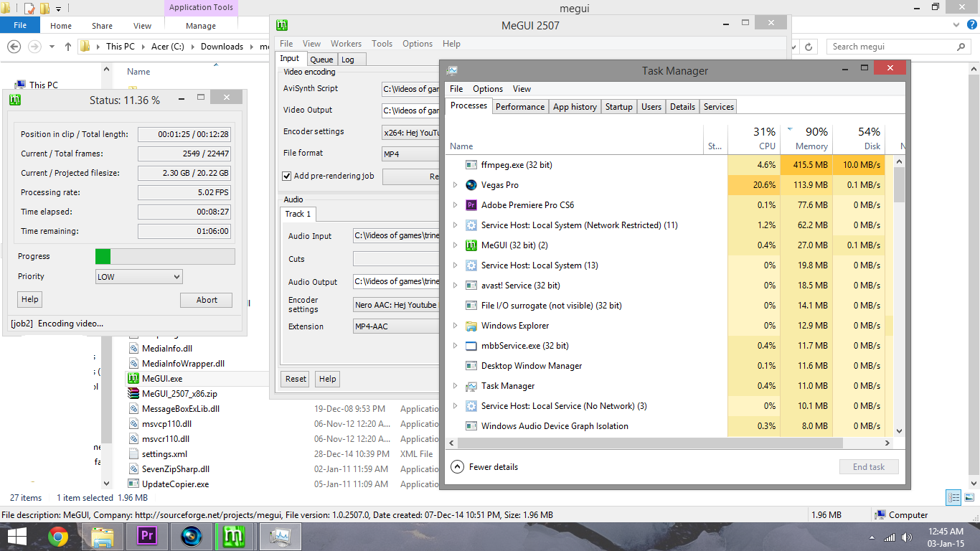This screenshot has height=551, width=980.
Task: Open the Workers menu in MeGUI
Action: click(347, 44)
